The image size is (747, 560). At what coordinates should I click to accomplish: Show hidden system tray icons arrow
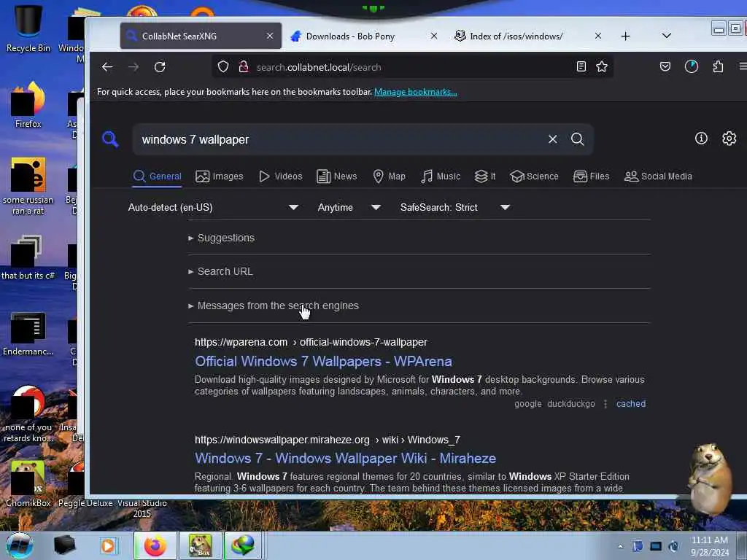click(x=620, y=547)
